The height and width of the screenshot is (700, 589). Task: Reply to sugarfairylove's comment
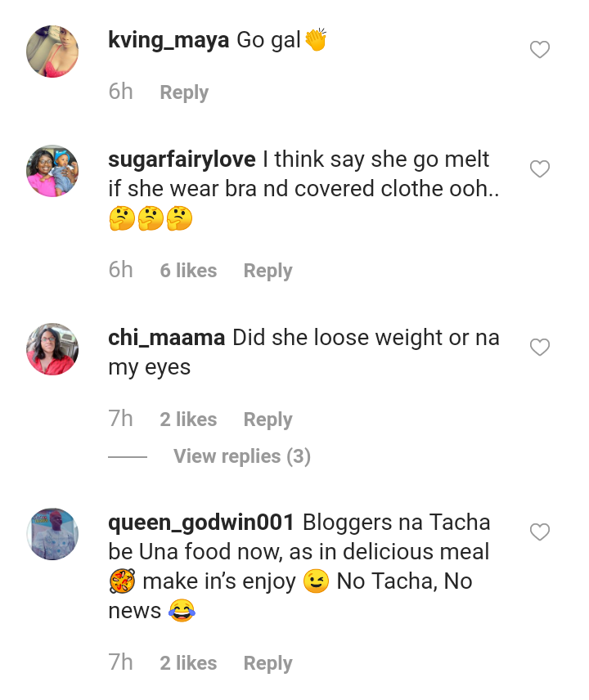tap(268, 271)
